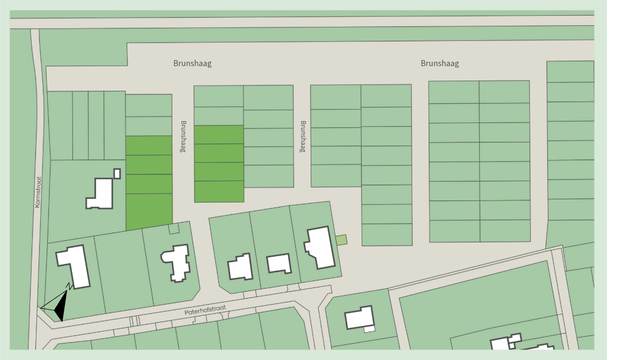Click the upper-left horizontal Brunshaag label
The height and width of the screenshot is (360, 644).
[x=193, y=63]
